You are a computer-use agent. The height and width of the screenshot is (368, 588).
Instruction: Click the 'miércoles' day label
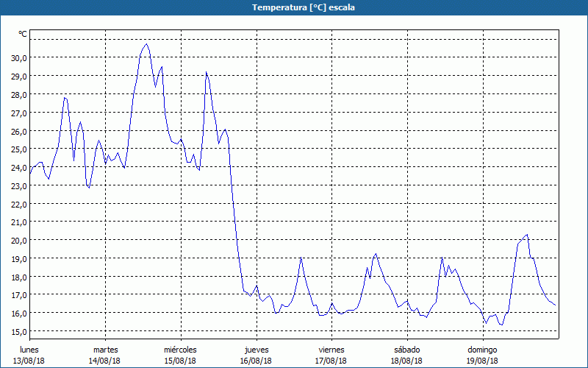pos(180,350)
